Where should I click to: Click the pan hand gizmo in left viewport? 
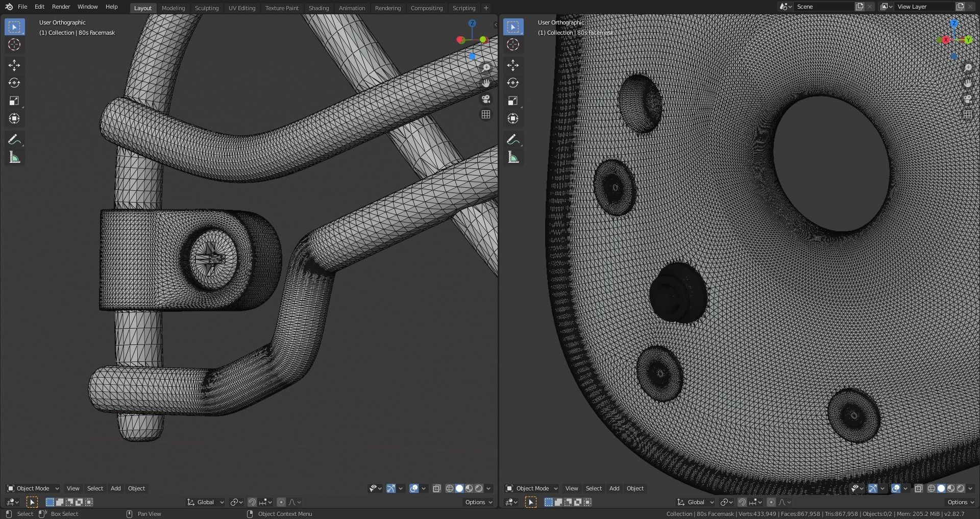pos(486,83)
